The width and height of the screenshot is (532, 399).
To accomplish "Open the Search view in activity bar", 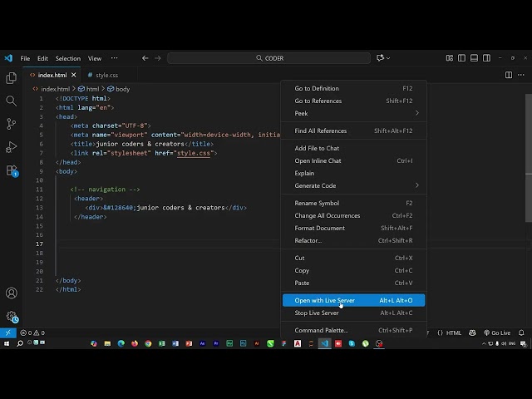I will click(x=11, y=101).
